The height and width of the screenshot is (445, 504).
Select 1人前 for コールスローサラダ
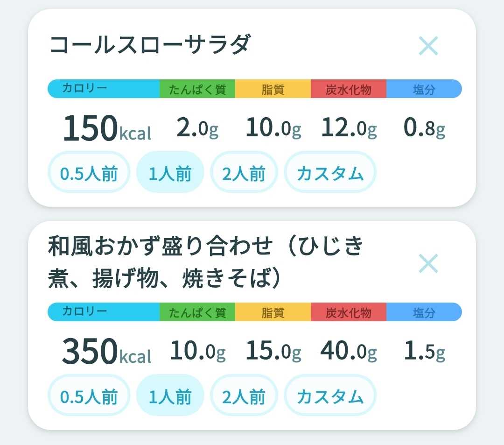[x=170, y=172]
